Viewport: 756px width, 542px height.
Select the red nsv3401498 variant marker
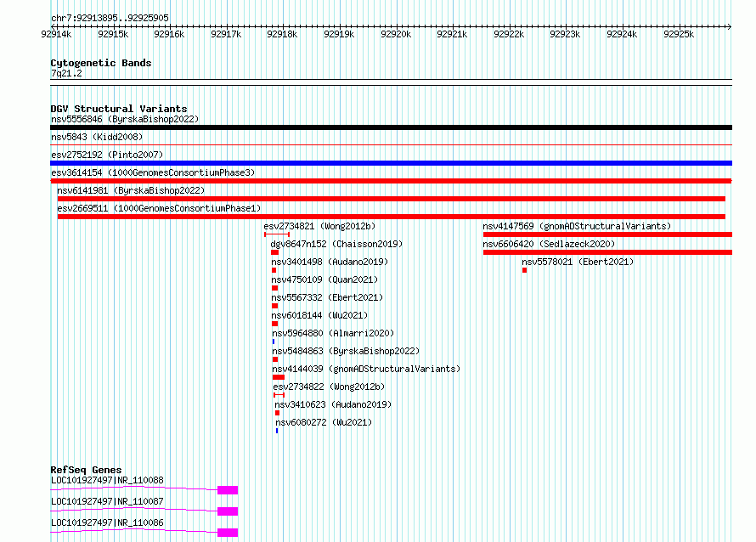click(274, 270)
